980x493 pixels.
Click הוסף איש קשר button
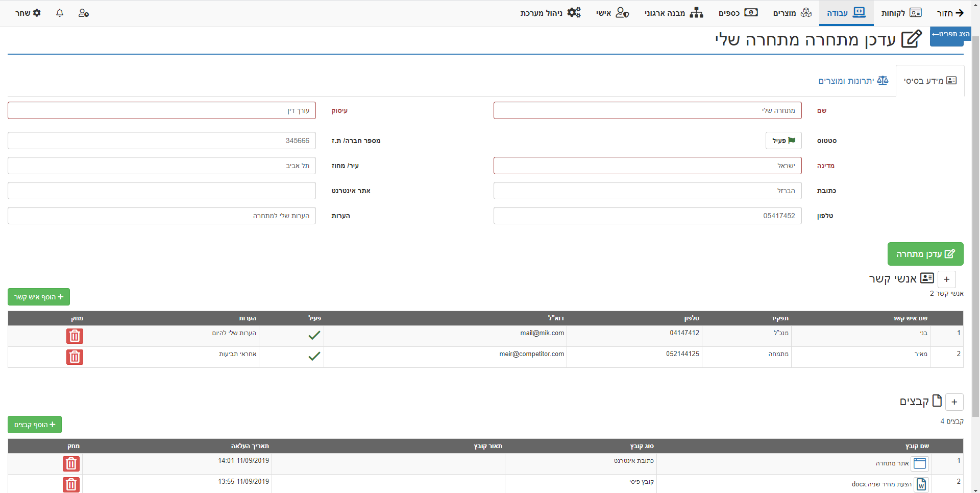(x=39, y=297)
